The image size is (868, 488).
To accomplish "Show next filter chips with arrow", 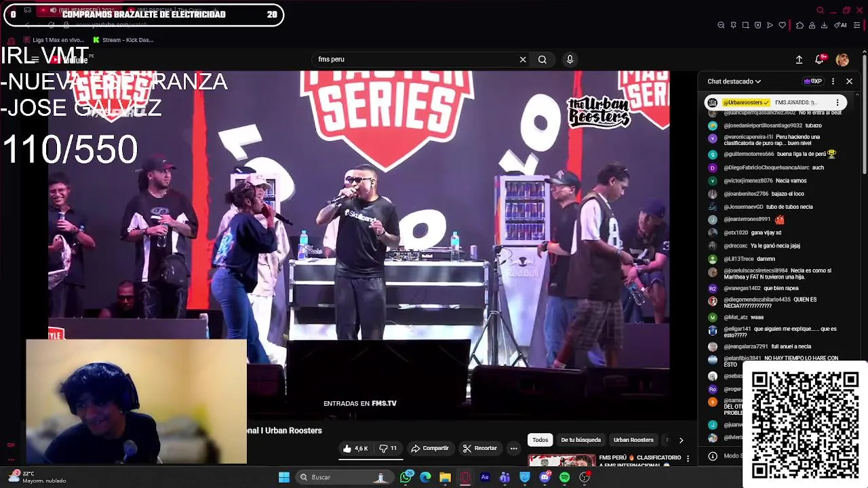I will pos(681,440).
